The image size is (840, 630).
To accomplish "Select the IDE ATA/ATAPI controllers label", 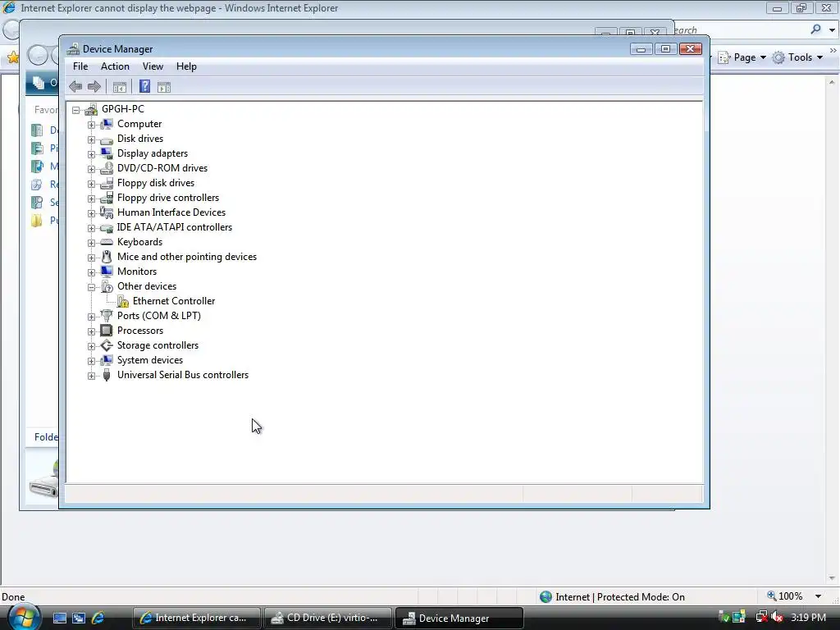I will [x=175, y=227].
